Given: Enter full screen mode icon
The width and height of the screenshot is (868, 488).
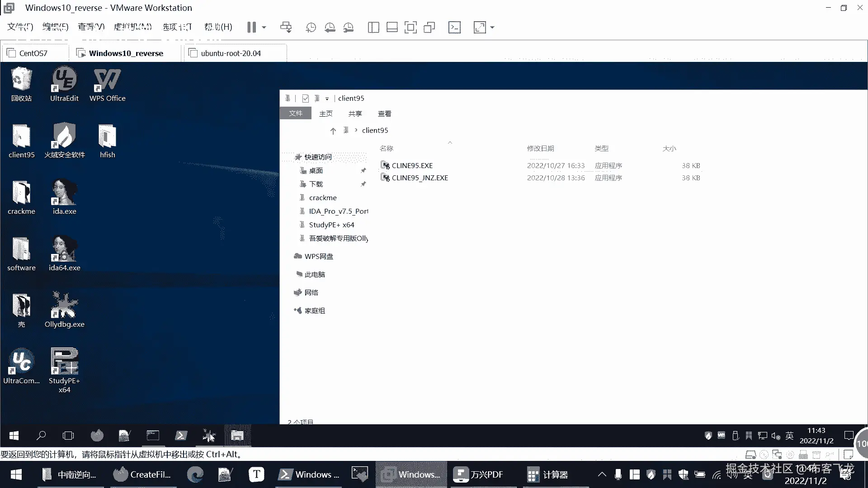Looking at the screenshot, I should pyautogui.click(x=410, y=28).
